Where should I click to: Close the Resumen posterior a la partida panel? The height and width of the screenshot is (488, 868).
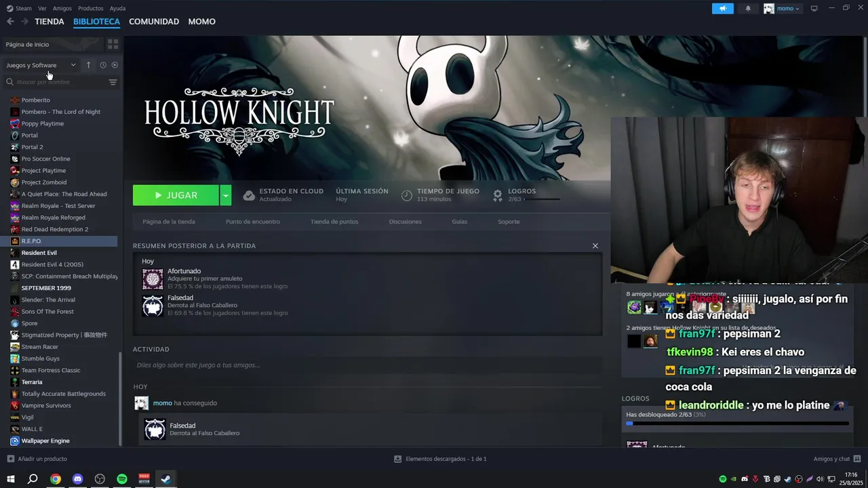pyautogui.click(x=595, y=245)
